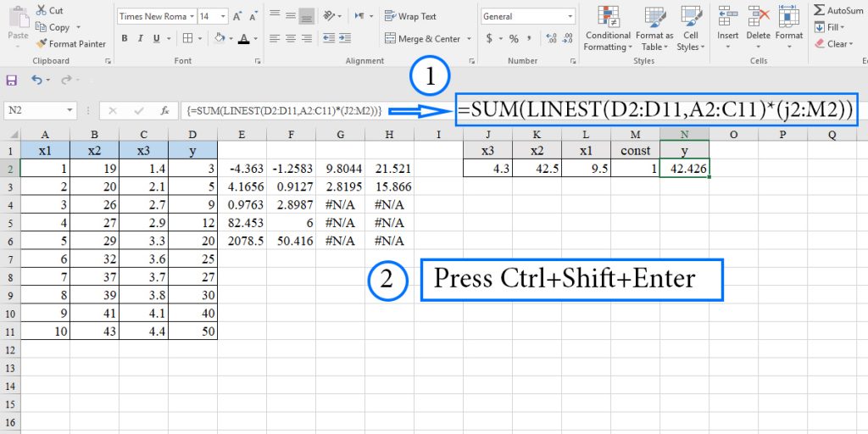Click Merge & Center button

pos(424,39)
